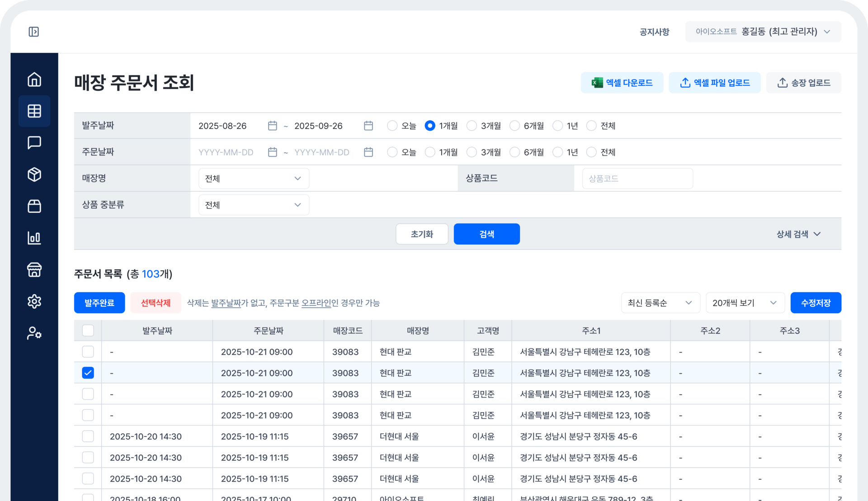Select 오늘 radio for 주문날짜
868x501 pixels.
[x=392, y=152]
